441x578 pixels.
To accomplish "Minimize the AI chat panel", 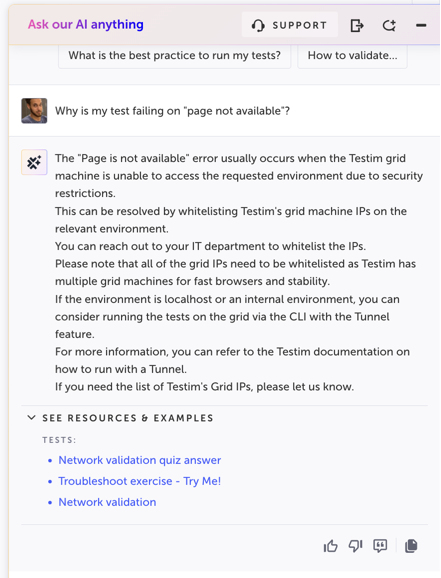I will (x=421, y=25).
